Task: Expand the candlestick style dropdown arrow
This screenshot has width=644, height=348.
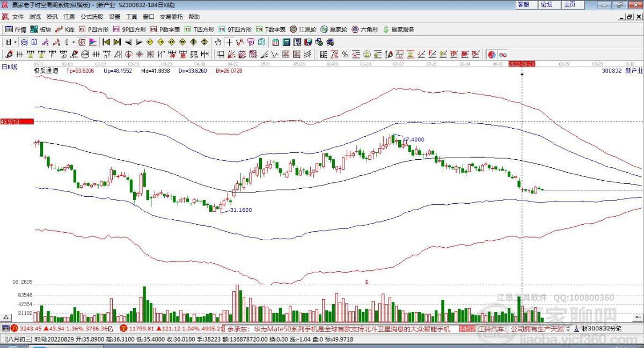Action: tap(74, 42)
